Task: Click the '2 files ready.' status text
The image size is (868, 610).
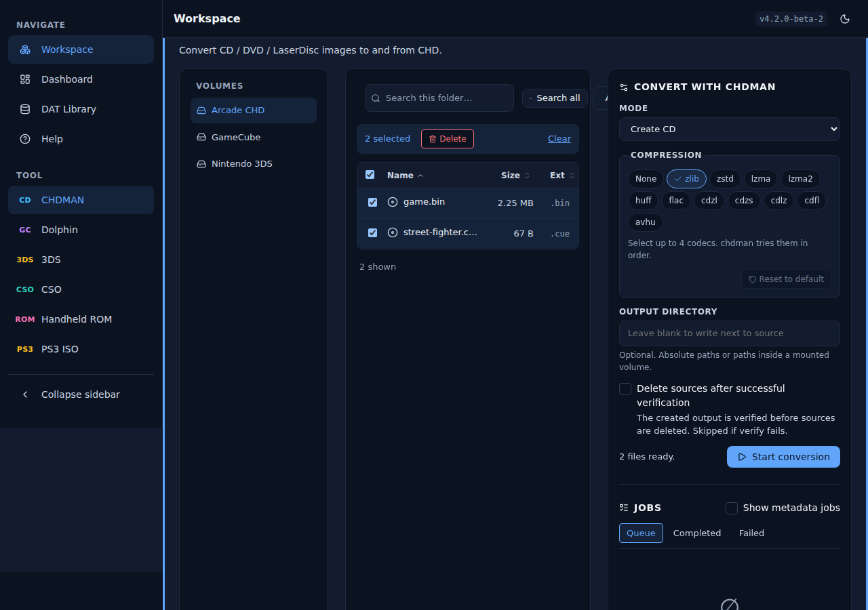Action: 647,457
